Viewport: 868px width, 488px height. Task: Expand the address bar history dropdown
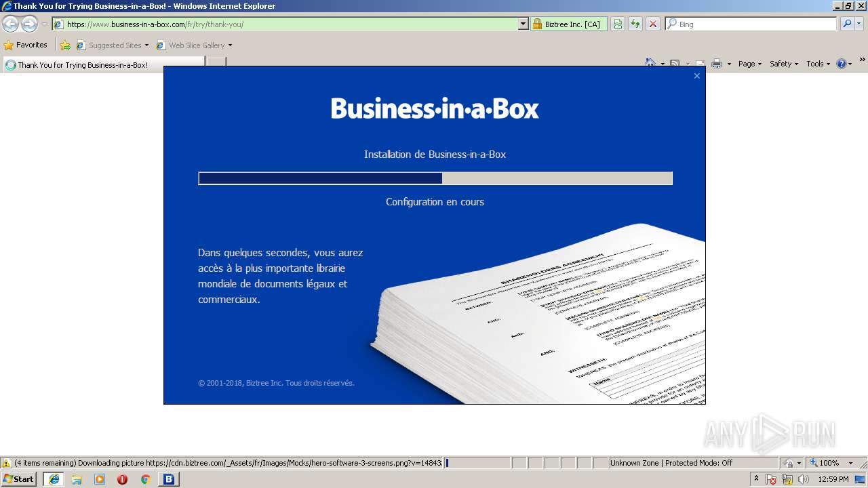523,24
